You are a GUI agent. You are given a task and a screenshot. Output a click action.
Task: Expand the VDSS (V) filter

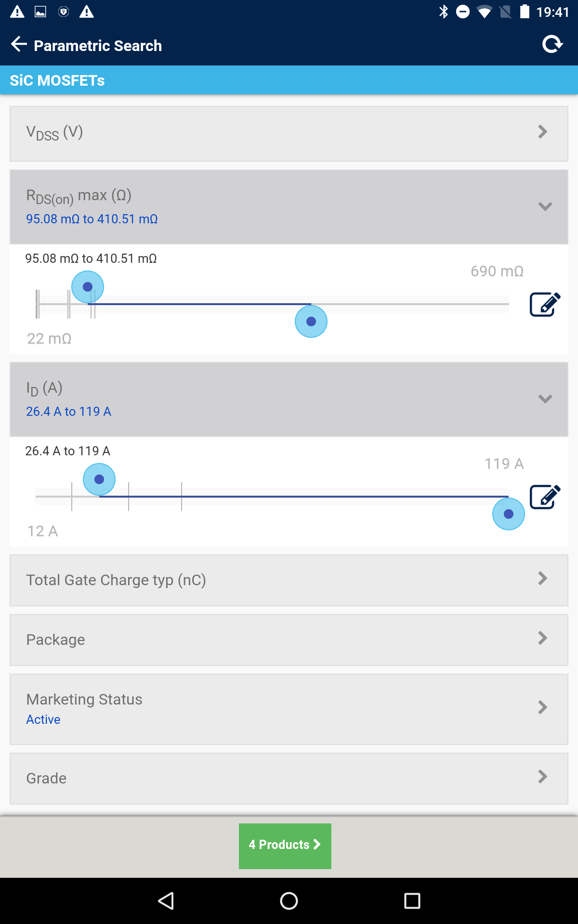(289, 134)
